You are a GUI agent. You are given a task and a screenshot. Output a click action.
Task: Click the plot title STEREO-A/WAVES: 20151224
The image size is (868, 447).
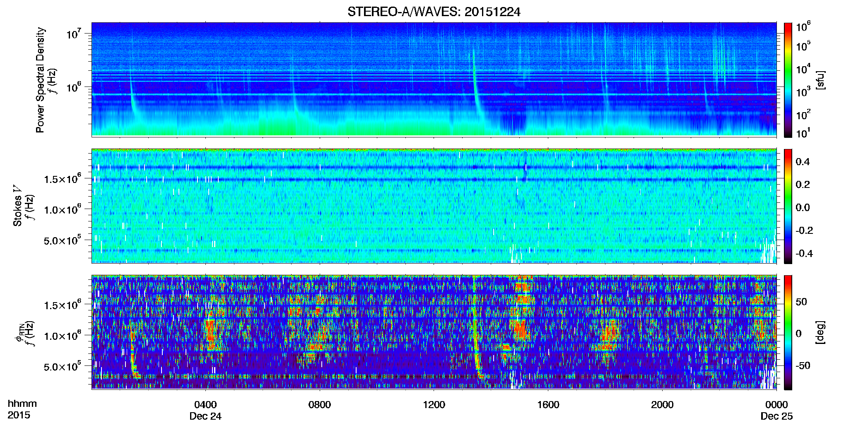(434, 12)
